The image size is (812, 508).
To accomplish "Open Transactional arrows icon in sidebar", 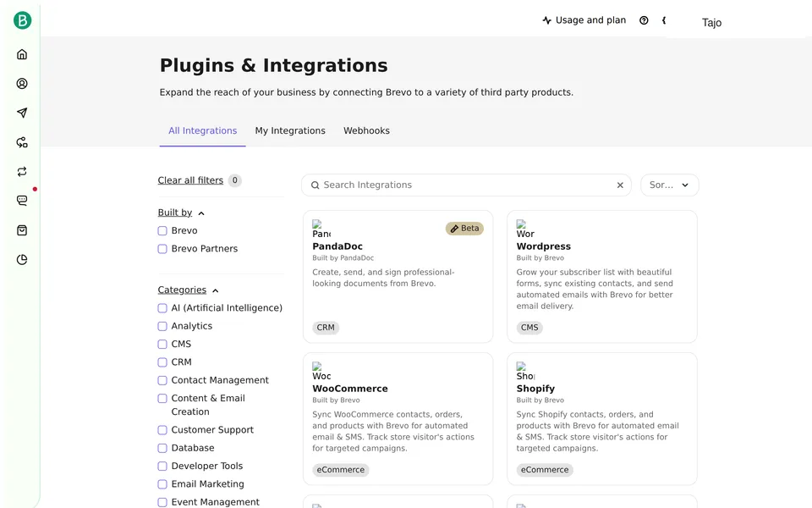I will tap(22, 172).
